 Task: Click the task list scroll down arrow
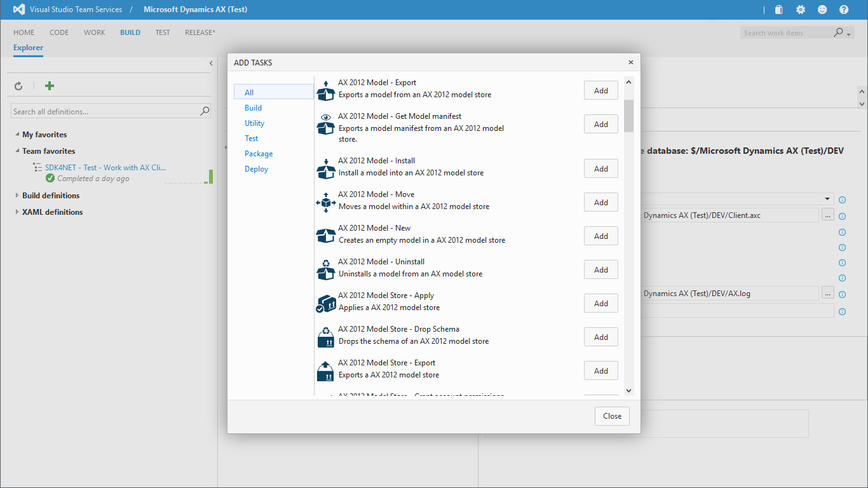point(629,390)
